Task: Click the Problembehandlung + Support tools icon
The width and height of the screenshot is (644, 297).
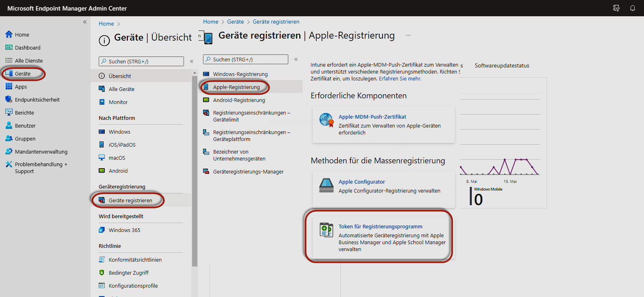Action: pyautogui.click(x=9, y=165)
